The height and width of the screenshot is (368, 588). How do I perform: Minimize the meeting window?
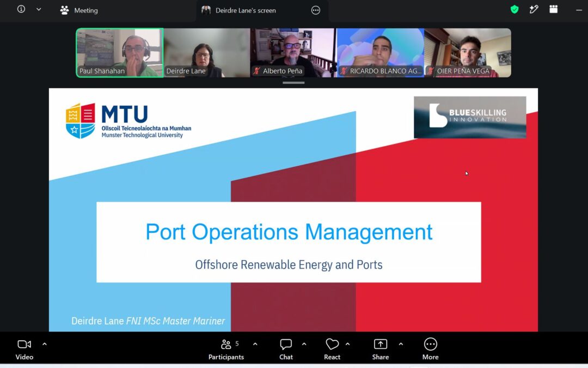point(579,10)
